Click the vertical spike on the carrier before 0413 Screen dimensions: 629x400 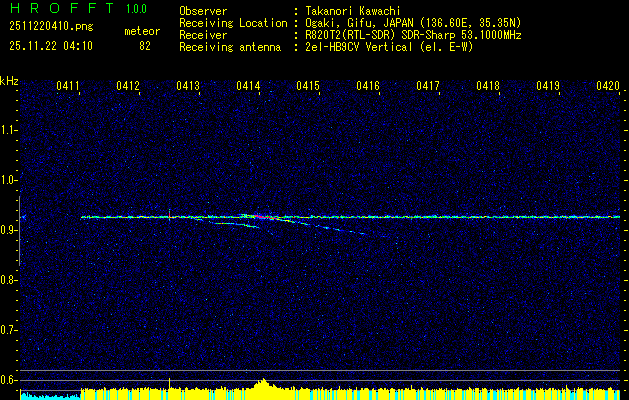click(x=169, y=214)
